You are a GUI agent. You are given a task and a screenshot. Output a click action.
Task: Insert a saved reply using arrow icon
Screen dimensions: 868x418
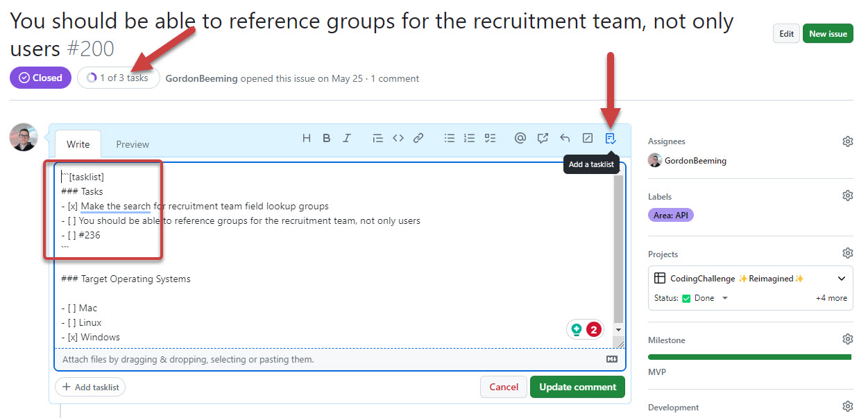click(x=565, y=138)
